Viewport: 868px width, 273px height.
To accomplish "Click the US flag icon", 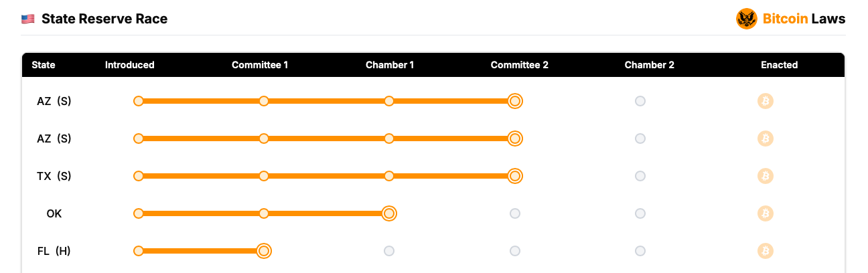I will coord(28,19).
